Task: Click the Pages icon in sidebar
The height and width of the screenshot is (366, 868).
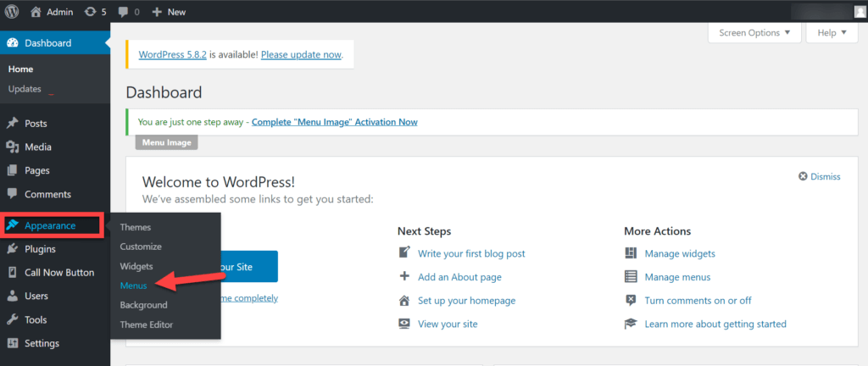Action: tap(12, 171)
